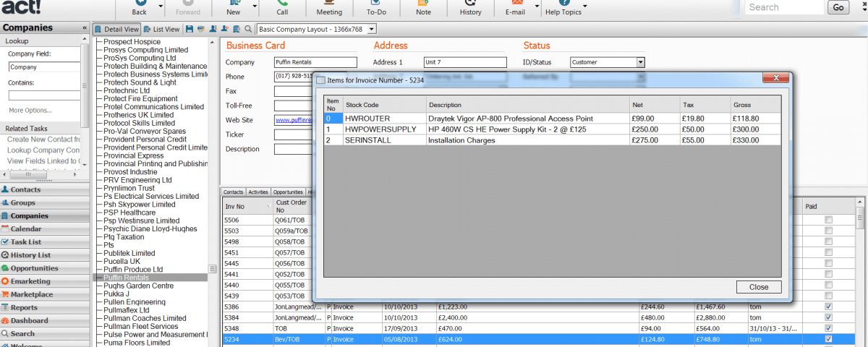The width and height of the screenshot is (868, 347).
Task: Select Prospect Hospice in company tree
Action: click(x=132, y=41)
